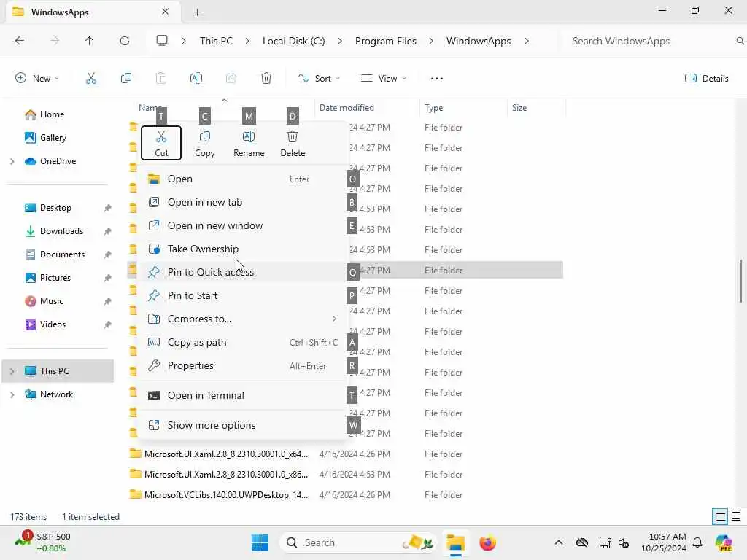Select Pin to Quick access
The width and height of the screenshot is (747, 560).
[243, 273]
